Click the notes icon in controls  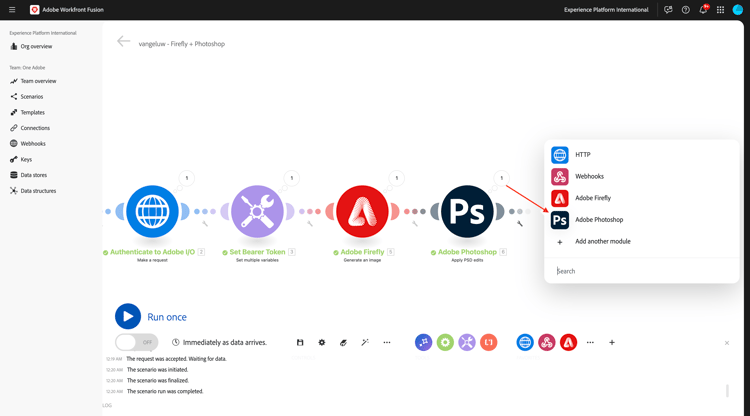pos(343,342)
